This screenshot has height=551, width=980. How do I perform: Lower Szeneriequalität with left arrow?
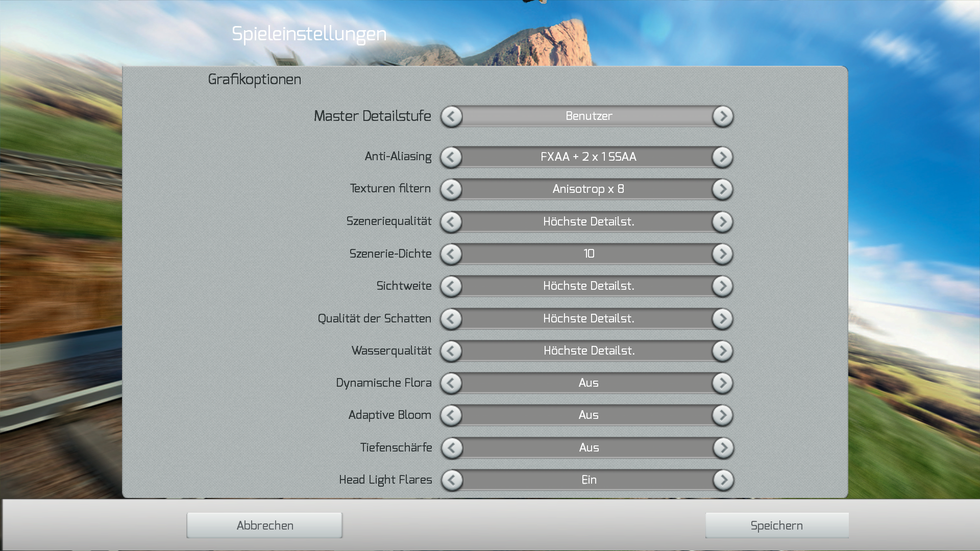451,222
